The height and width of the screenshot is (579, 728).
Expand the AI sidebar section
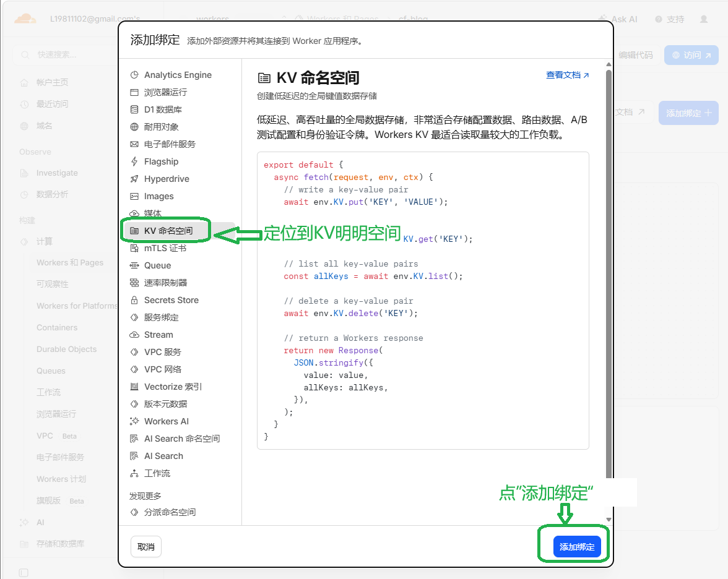pos(40,522)
